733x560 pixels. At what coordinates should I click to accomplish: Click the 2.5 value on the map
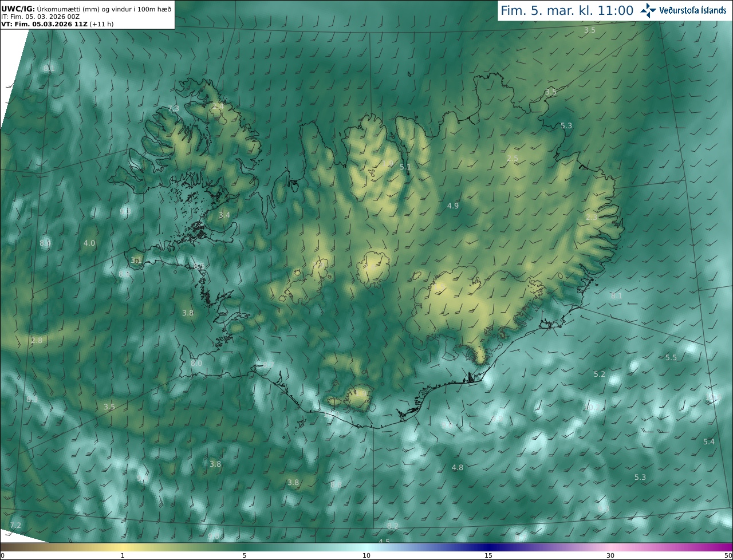point(513,158)
